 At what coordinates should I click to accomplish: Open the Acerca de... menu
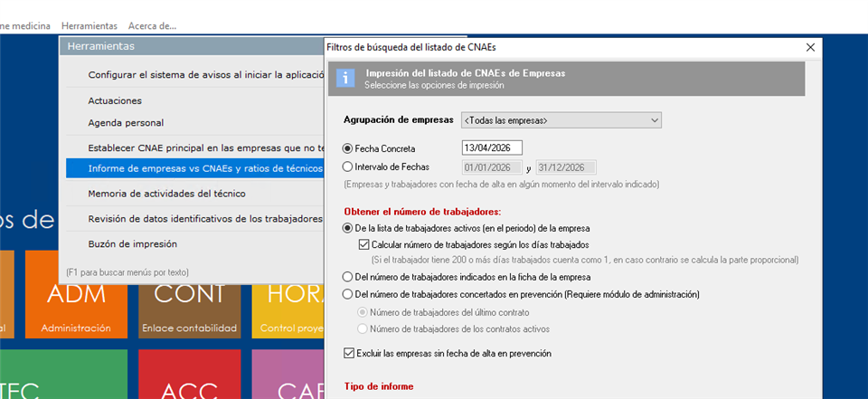tap(152, 26)
